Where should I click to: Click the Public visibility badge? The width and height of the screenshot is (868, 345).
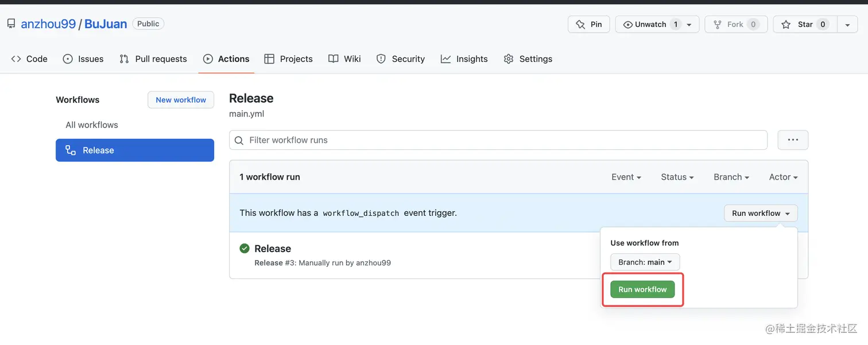[148, 24]
